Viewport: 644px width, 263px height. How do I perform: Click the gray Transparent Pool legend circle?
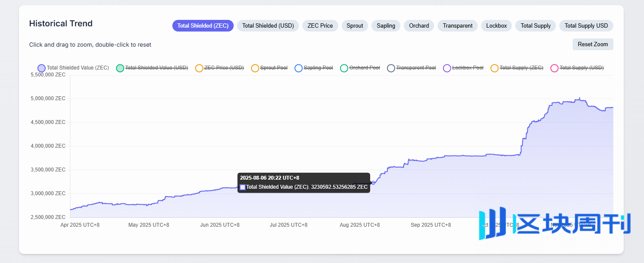391,68
